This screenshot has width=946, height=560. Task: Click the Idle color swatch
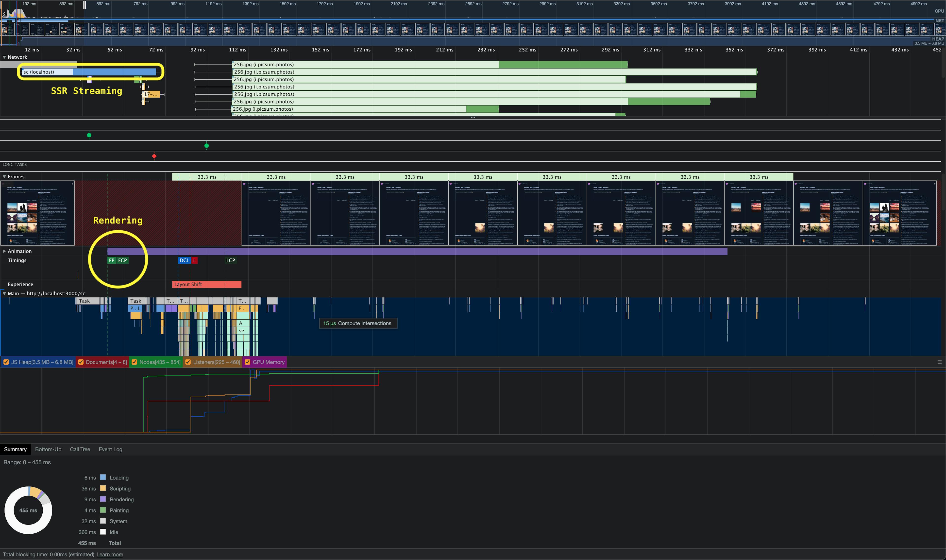click(x=103, y=532)
